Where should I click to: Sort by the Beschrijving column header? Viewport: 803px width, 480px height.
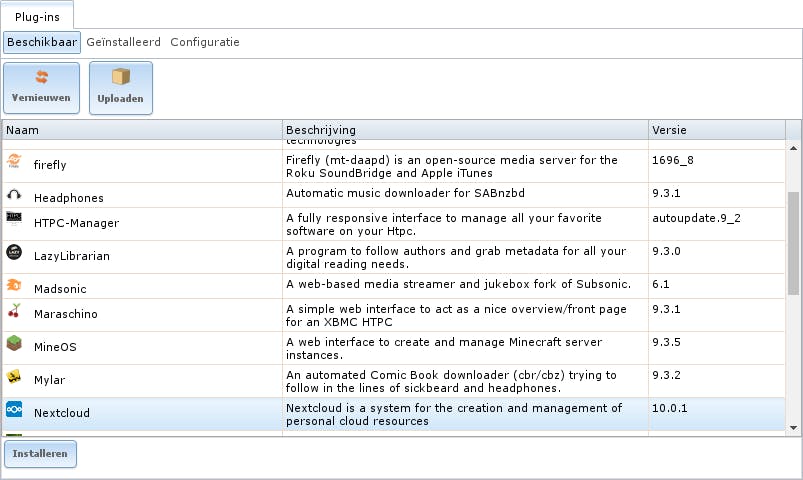(465, 131)
